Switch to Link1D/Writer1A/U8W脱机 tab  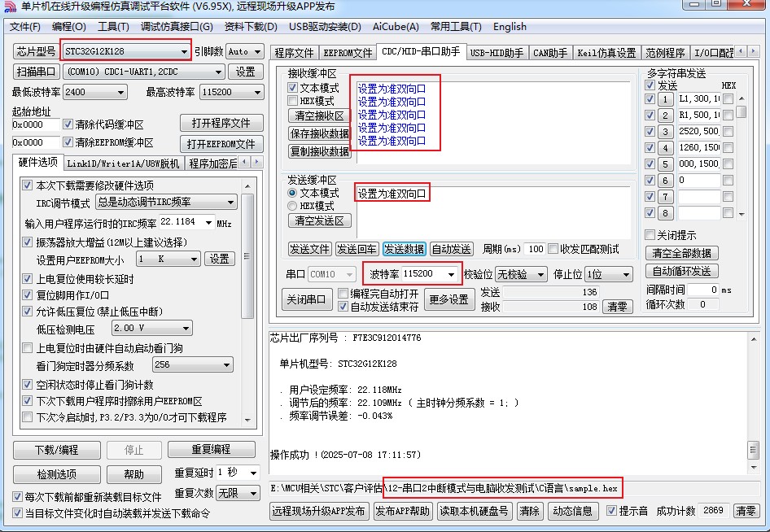click(123, 164)
